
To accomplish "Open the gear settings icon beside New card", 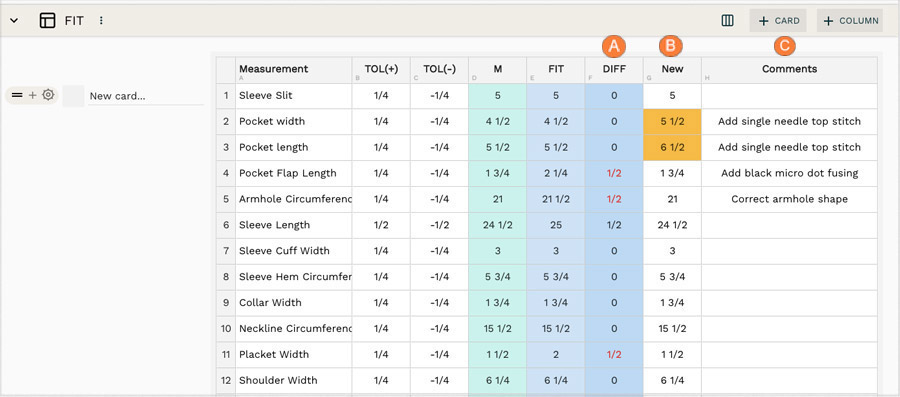I will (48, 95).
